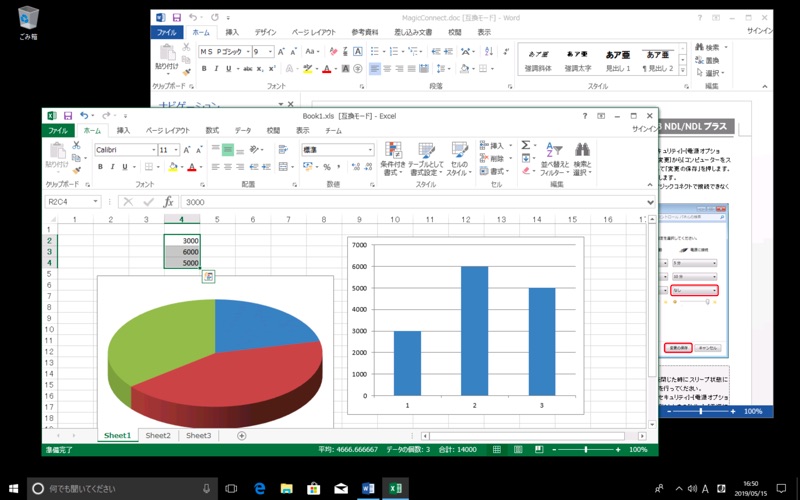Justify text in Word ribbon
Image resolution: width=800 pixels, height=500 pixels.
tap(412, 69)
